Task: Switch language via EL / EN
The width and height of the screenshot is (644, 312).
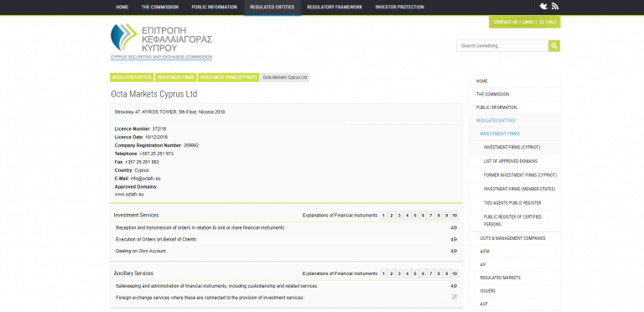Action: pyautogui.click(x=546, y=22)
